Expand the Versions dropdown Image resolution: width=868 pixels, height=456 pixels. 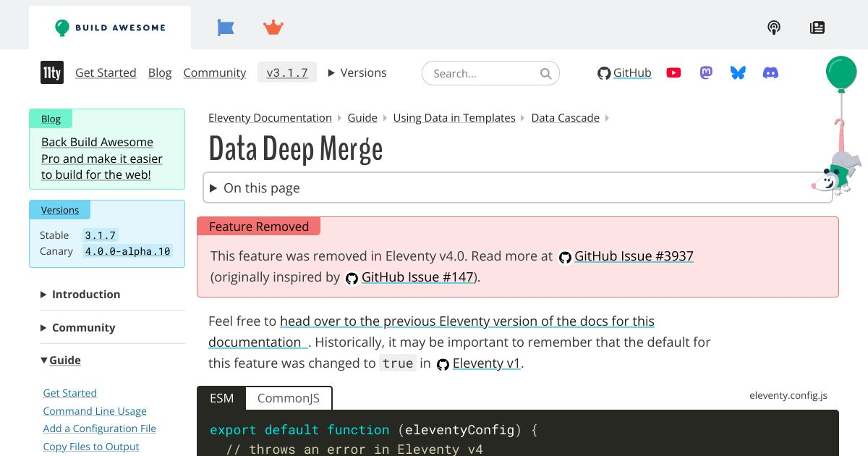point(357,72)
